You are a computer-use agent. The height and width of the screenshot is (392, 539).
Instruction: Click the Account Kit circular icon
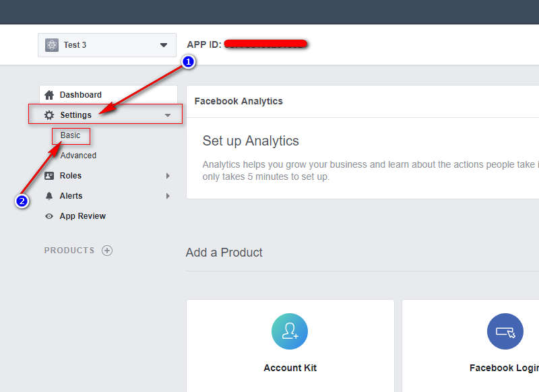(290, 331)
